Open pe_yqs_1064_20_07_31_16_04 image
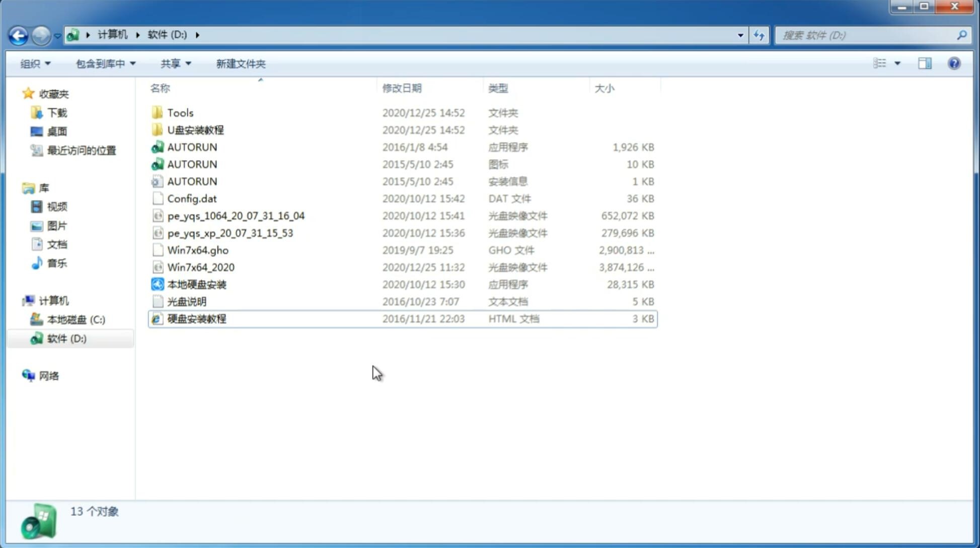 (236, 216)
